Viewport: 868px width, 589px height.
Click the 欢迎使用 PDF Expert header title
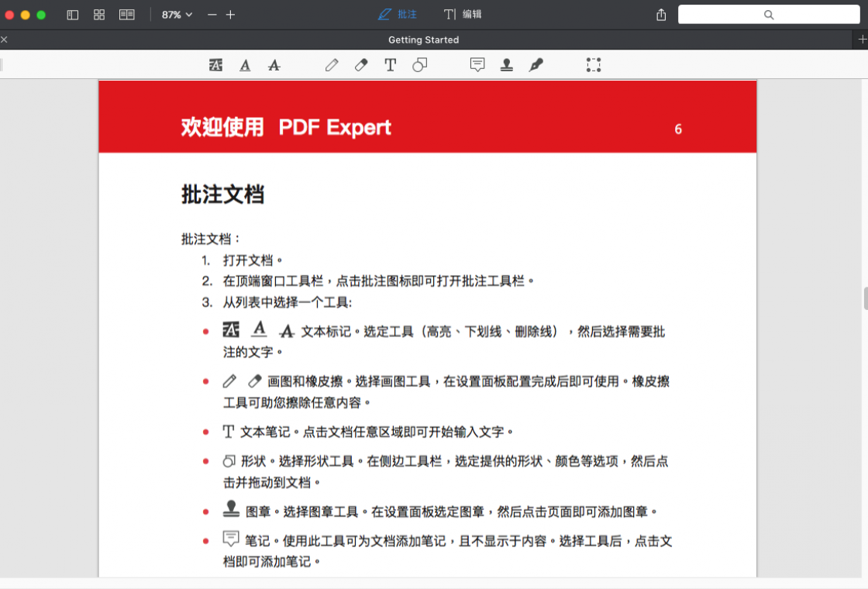286,127
